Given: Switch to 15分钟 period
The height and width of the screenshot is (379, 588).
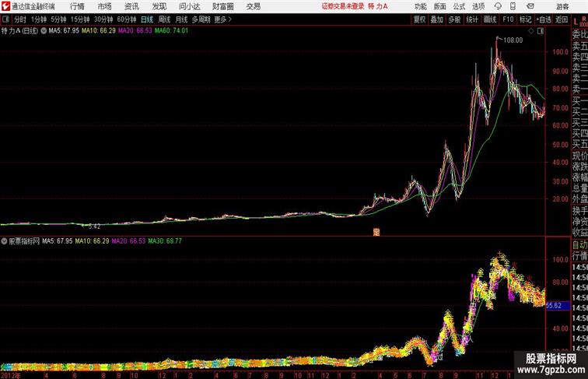Looking at the screenshot, I should (x=80, y=19).
